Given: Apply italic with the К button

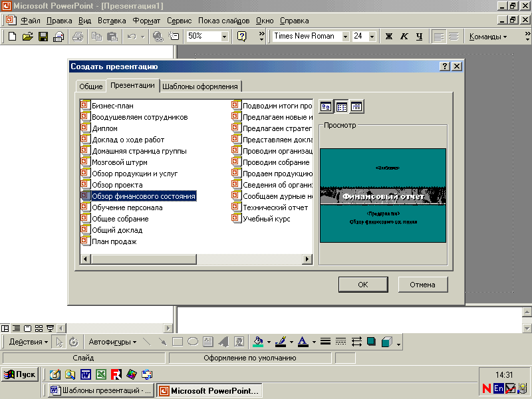Looking at the screenshot, I should (404, 36).
